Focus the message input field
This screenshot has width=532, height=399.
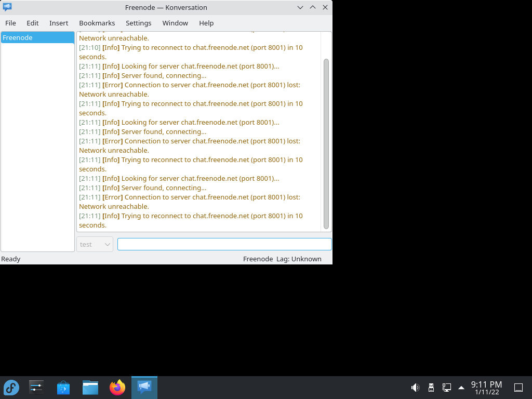(x=224, y=244)
